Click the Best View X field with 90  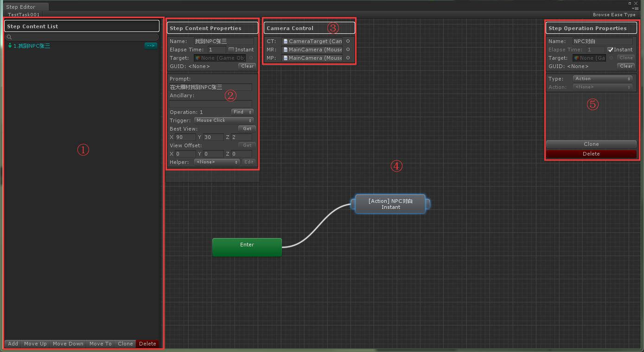tap(185, 137)
